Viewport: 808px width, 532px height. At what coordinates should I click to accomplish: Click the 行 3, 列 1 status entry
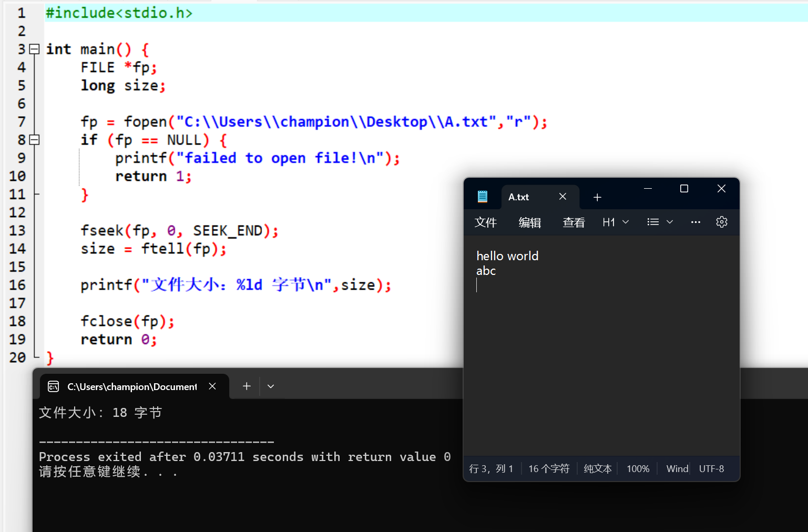[x=491, y=468]
